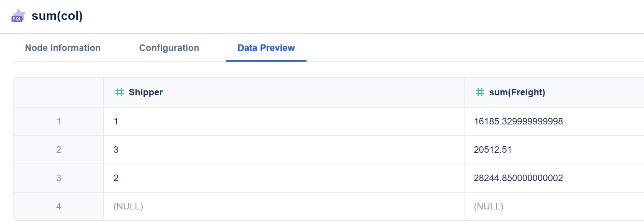Click the SQL node icon

coord(18,16)
